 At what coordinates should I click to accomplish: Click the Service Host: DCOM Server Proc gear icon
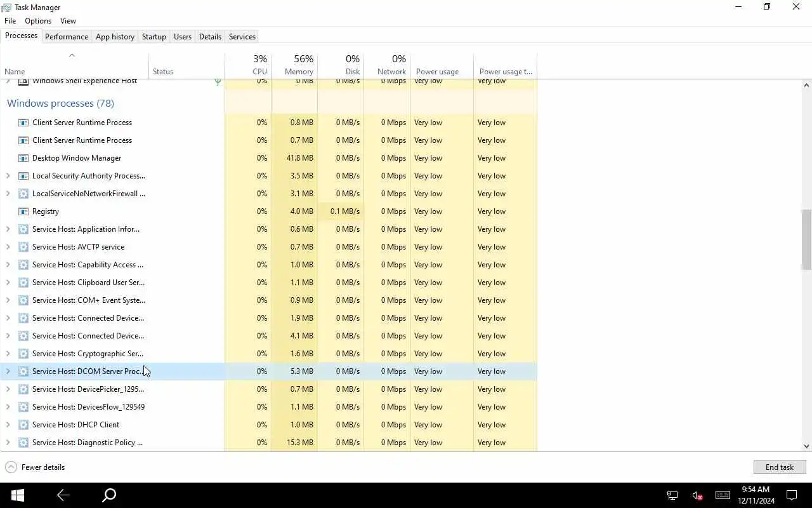[x=23, y=371]
